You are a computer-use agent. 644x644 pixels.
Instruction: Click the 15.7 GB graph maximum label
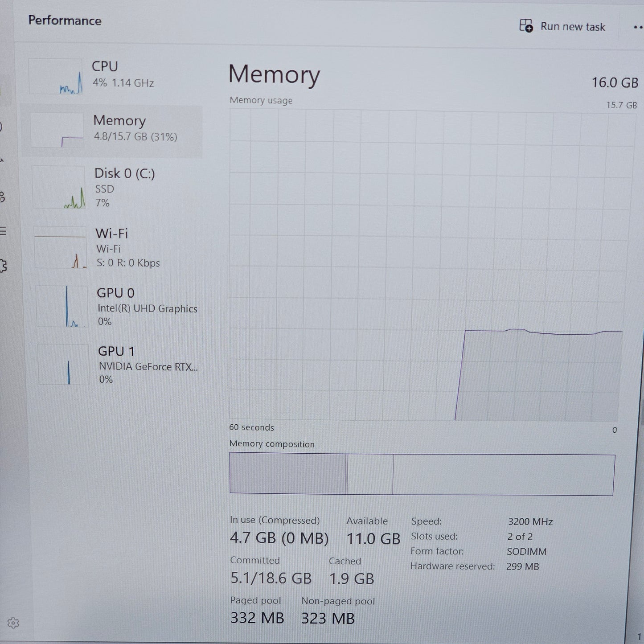[621, 105]
